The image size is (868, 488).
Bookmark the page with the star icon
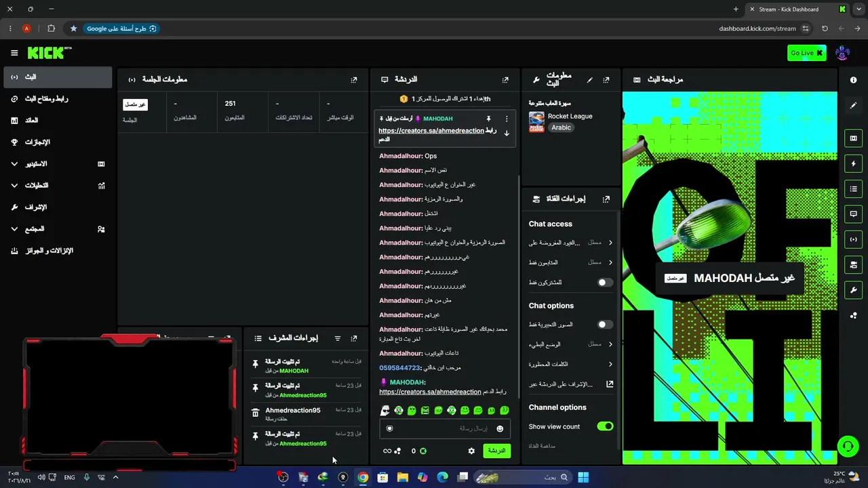[73, 28]
